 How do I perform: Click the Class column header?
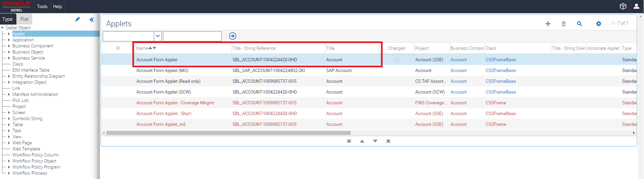[491, 48]
